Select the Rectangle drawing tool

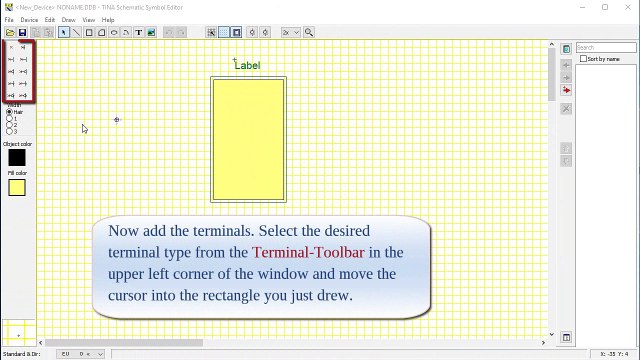click(x=89, y=32)
